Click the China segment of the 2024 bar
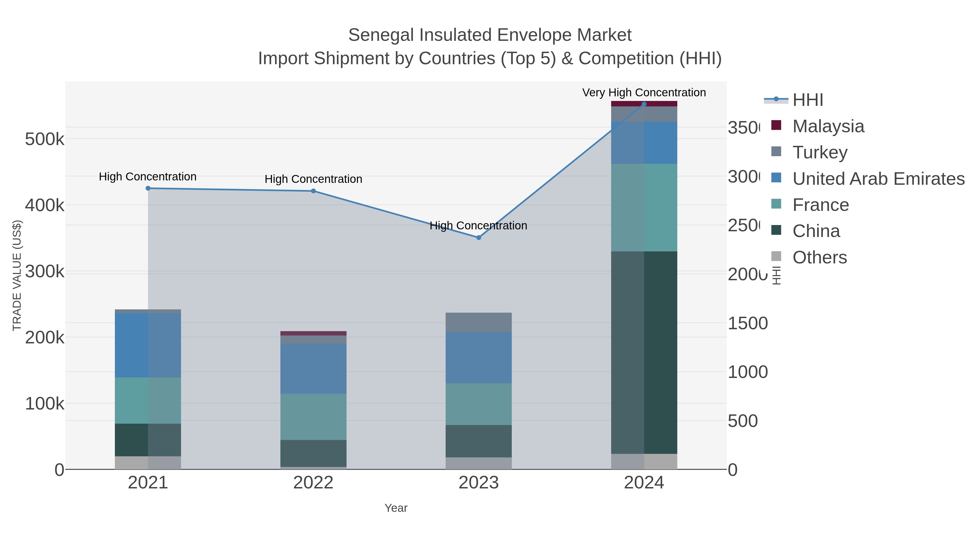 point(644,352)
